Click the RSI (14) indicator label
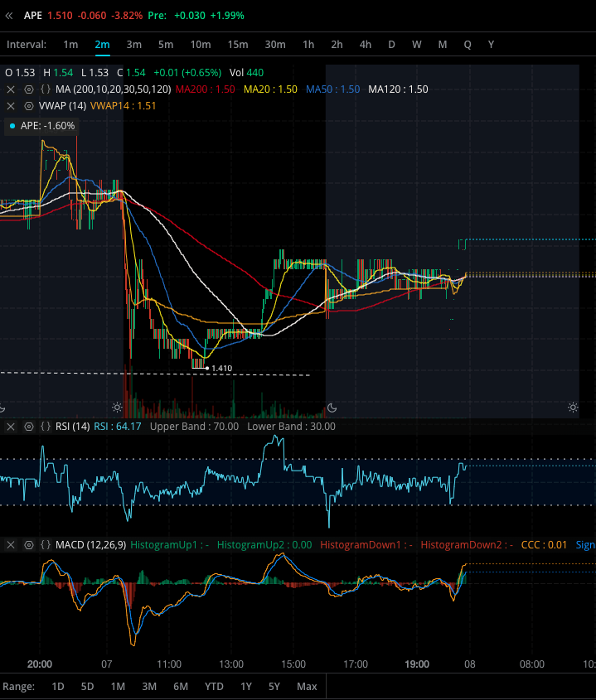This screenshot has width=596, height=700. coord(72,427)
